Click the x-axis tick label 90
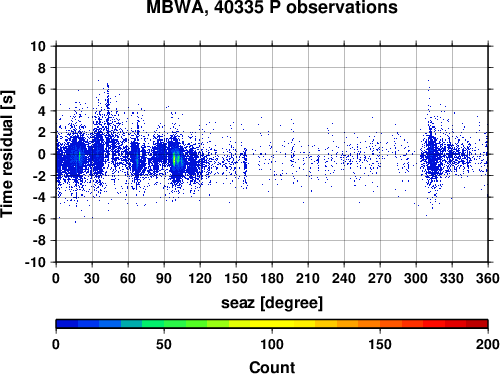Viewport: 500px width, 374px height. 164,278
